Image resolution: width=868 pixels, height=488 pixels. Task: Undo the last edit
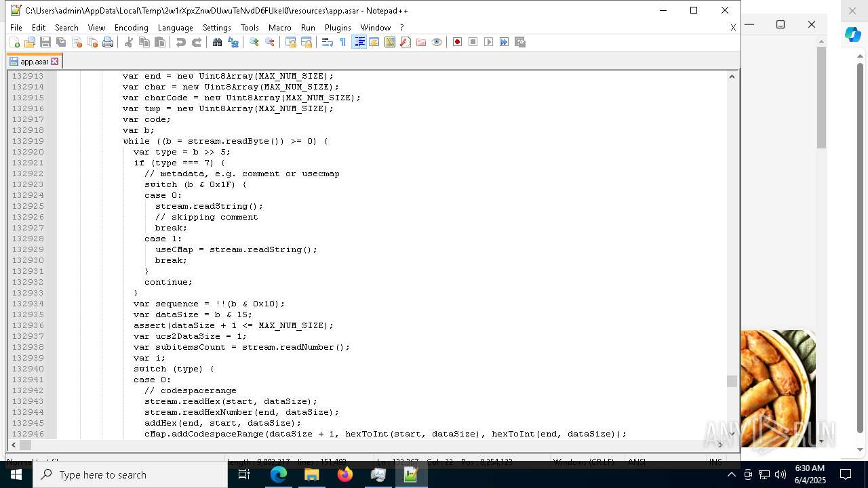coord(181,42)
